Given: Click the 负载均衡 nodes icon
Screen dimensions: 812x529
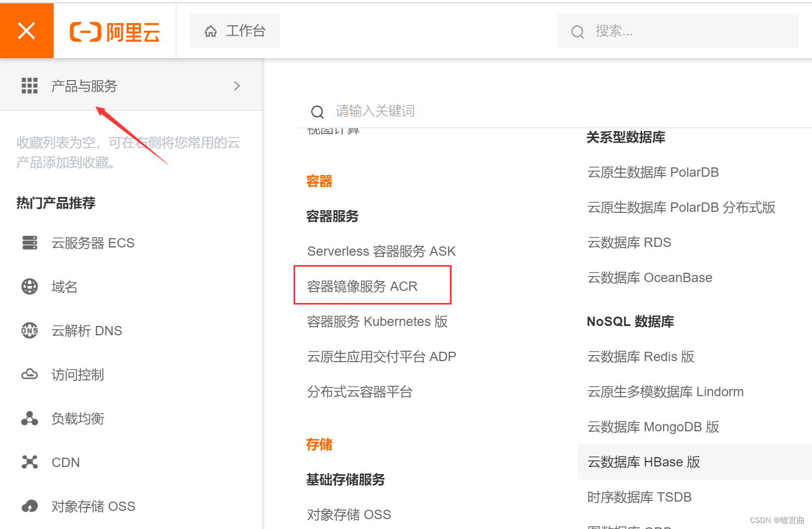Looking at the screenshot, I should point(30,418).
